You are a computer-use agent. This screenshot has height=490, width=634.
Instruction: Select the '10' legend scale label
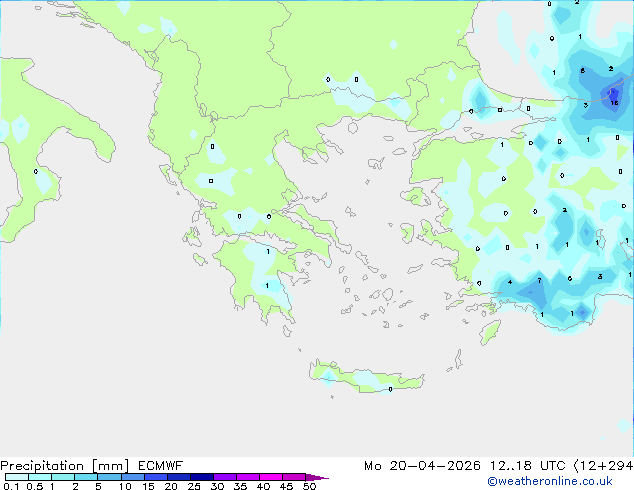click(x=125, y=486)
